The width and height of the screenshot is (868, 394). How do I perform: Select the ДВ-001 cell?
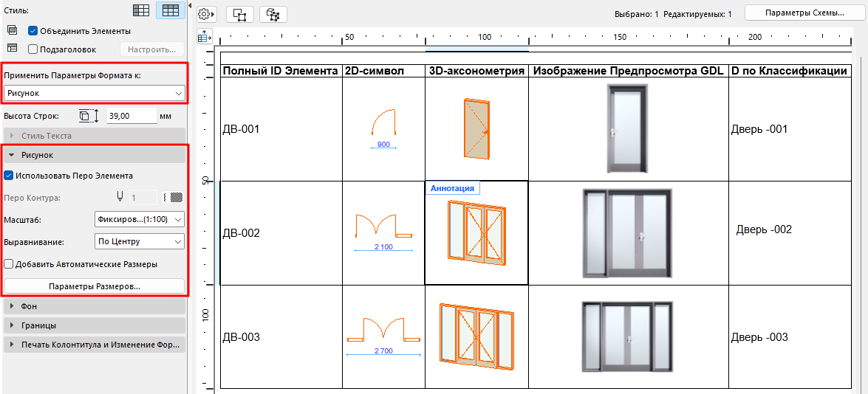tap(281, 129)
